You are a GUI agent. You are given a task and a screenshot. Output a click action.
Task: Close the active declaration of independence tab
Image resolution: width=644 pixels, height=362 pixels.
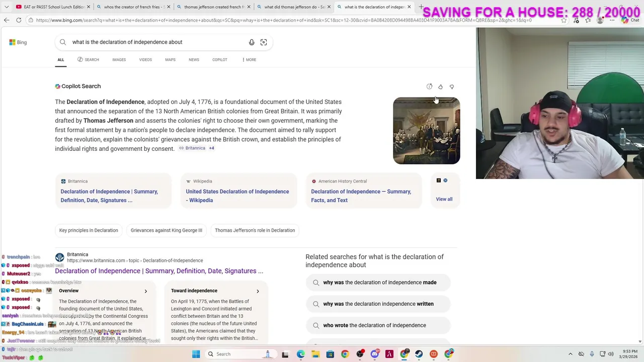tap(409, 7)
